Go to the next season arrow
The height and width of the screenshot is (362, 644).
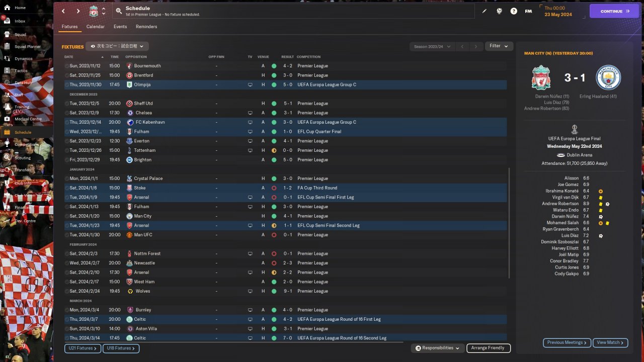pyautogui.click(x=475, y=46)
